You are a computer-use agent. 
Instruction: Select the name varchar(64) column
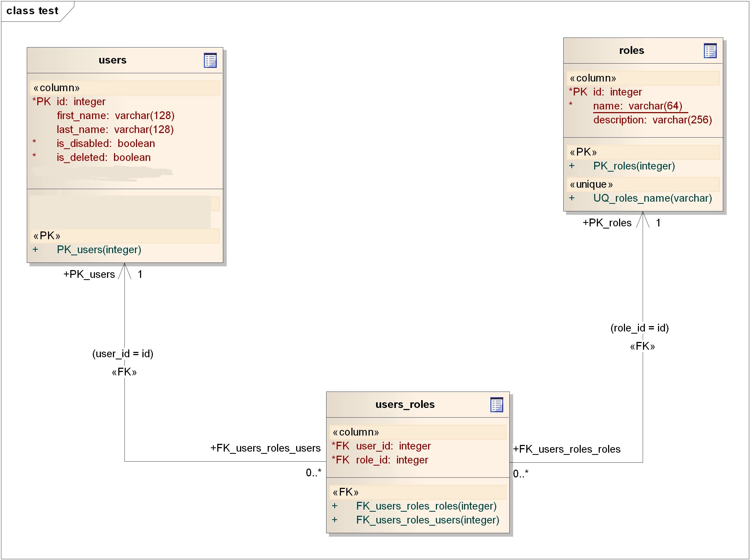[637, 106]
